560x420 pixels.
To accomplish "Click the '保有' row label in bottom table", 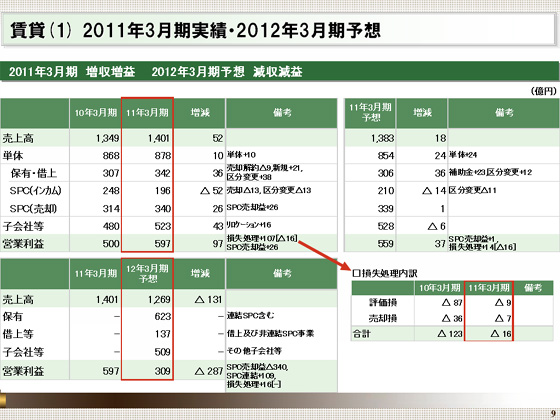I will point(13,317).
